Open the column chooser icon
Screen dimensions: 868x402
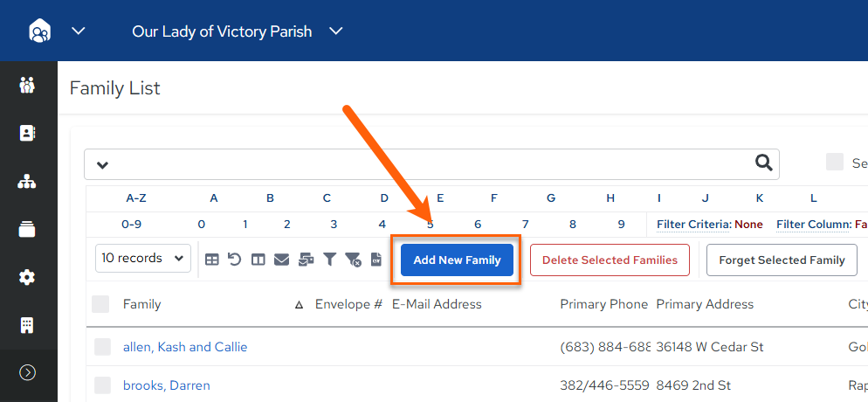tap(258, 260)
